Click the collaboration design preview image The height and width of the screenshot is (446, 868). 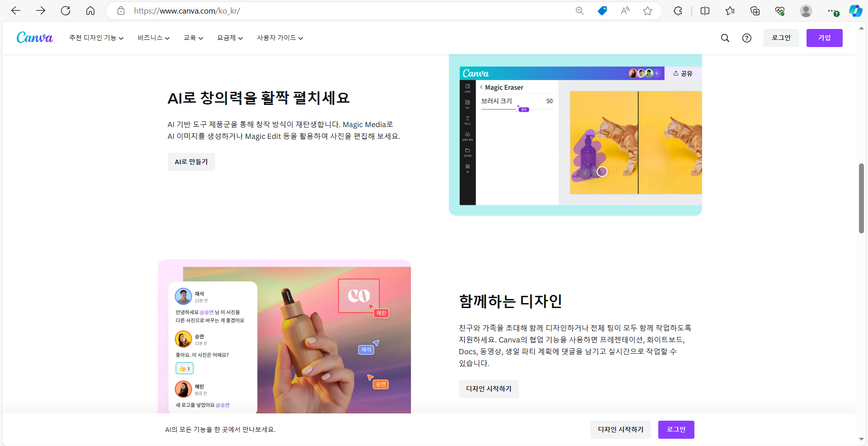coord(284,337)
